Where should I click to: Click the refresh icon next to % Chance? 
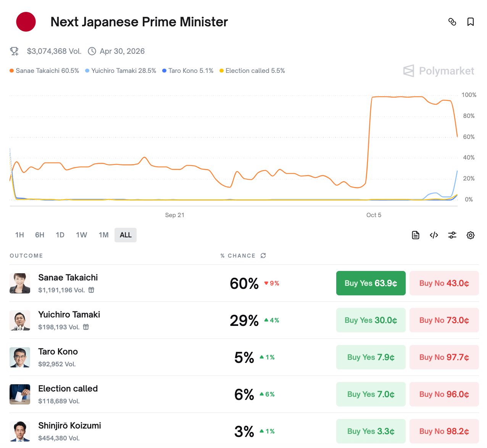point(263,256)
